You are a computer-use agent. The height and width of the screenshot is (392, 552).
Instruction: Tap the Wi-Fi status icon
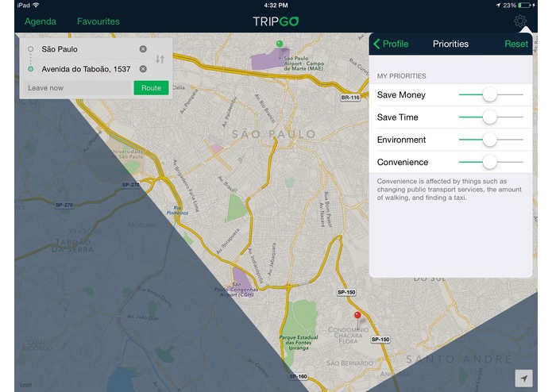[36, 5]
